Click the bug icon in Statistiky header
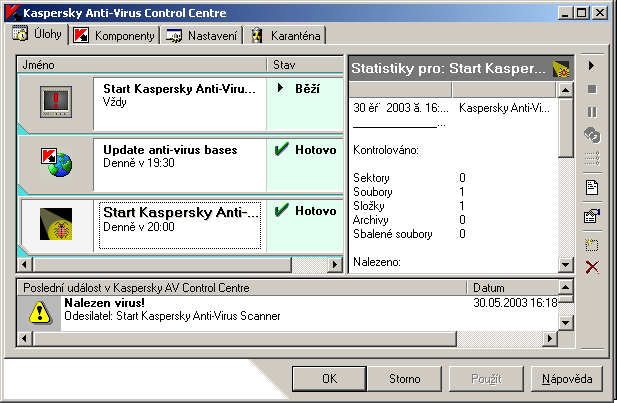This screenshot has height=403, width=617. click(561, 69)
